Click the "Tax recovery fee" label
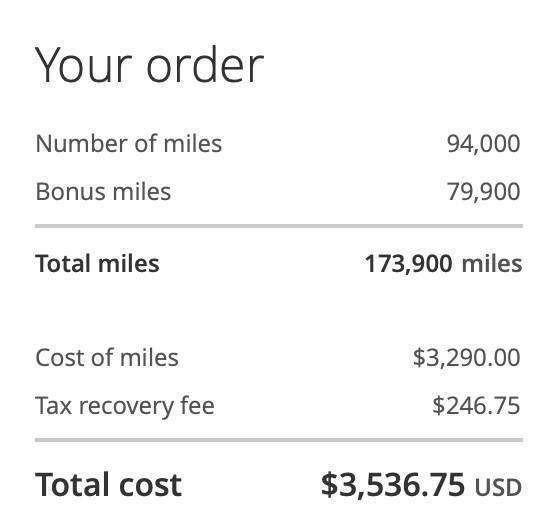Image resolution: width=552 pixels, height=532 pixels. pos(125,406)
